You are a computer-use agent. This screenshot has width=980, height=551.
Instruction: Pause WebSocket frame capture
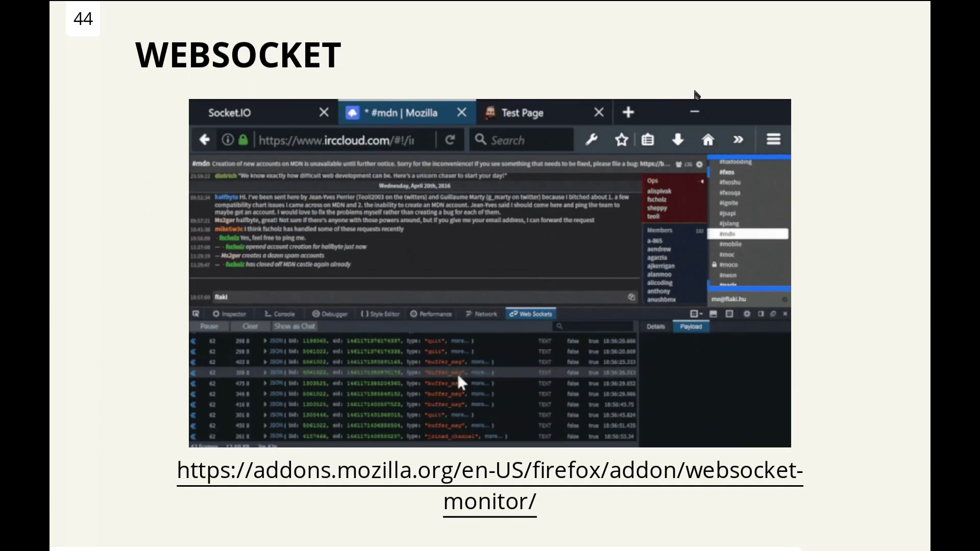(x=209, y=327)
